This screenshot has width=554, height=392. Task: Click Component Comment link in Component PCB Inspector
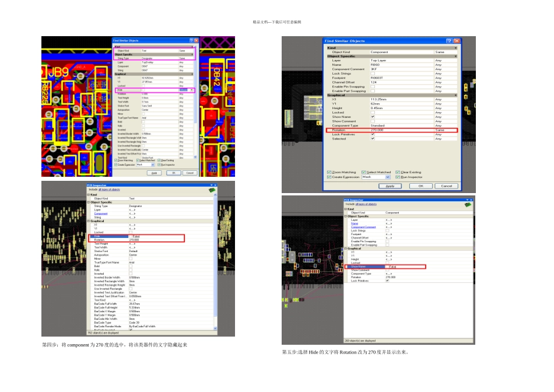point(363,227)
